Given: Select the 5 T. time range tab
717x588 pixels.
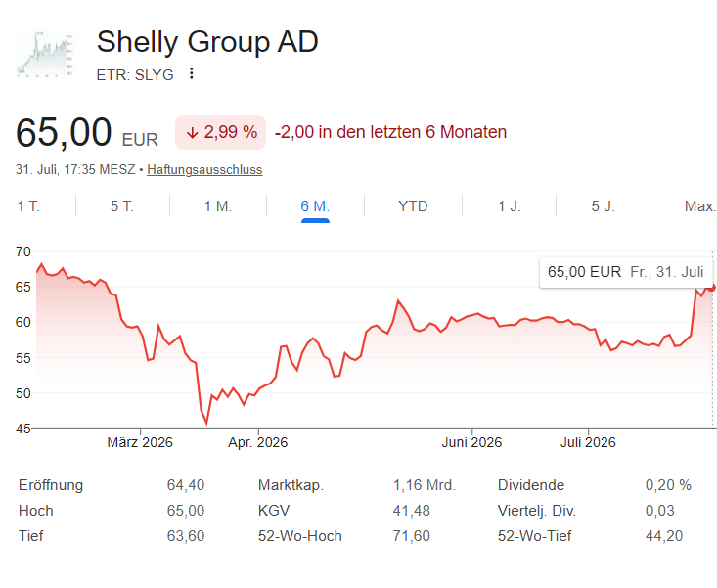Looking at the screenshot, I should coord(122,206).
